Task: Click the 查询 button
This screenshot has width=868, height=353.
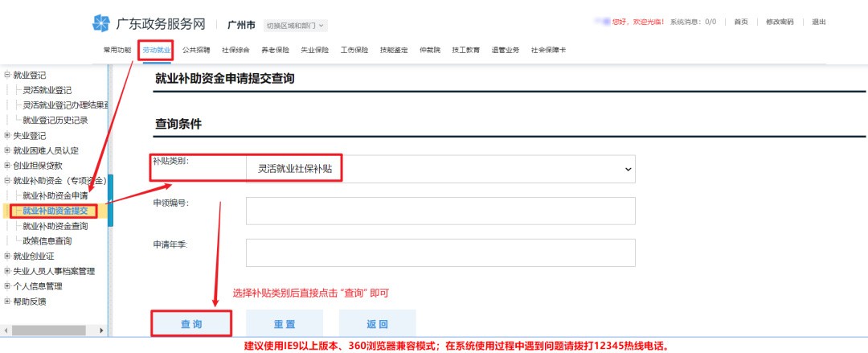Action: [x=191, y=324]
